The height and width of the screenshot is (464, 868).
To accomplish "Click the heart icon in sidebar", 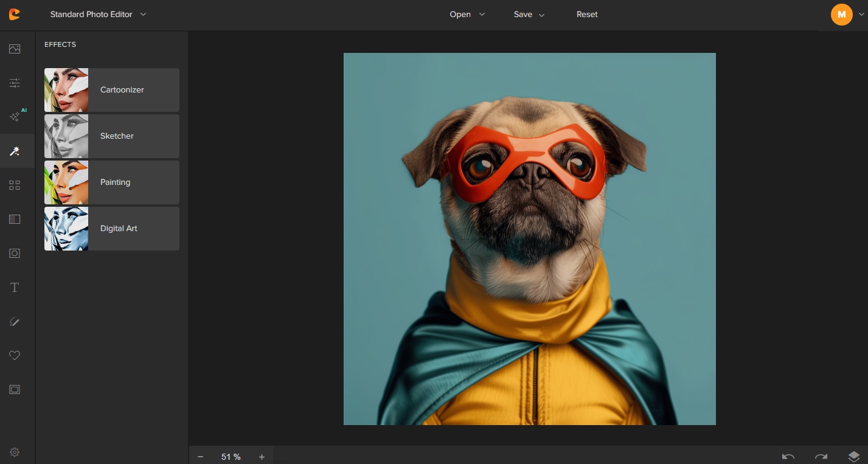I will pos(15,355).
